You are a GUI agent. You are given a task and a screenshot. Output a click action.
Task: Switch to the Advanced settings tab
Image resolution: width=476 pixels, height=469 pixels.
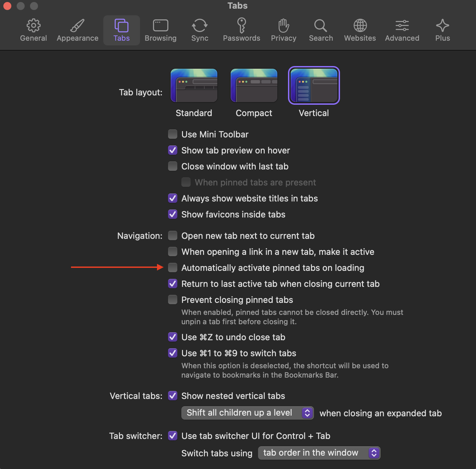pos(402,26)
